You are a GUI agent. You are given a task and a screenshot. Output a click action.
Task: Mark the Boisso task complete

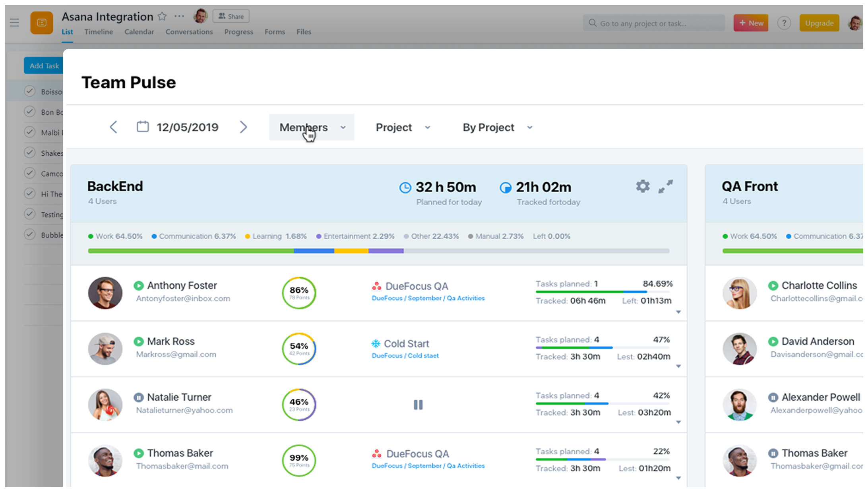click(x=29, y=91)
